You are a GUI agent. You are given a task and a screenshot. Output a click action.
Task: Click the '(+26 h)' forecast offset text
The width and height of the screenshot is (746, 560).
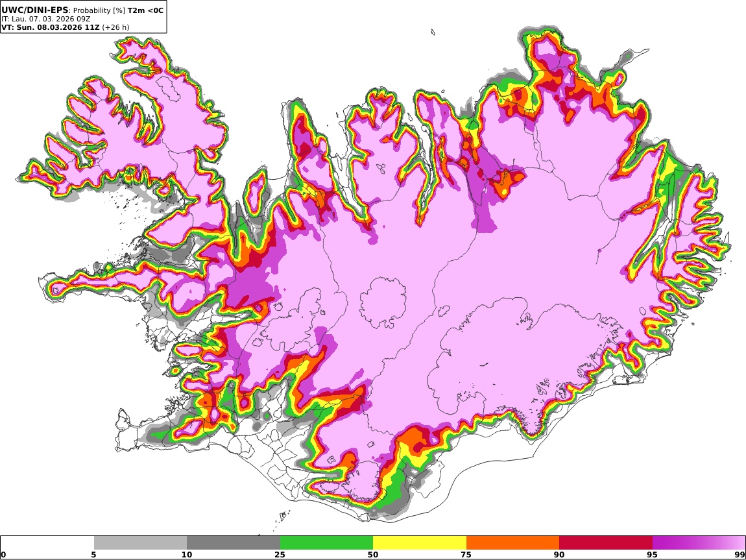115,27
